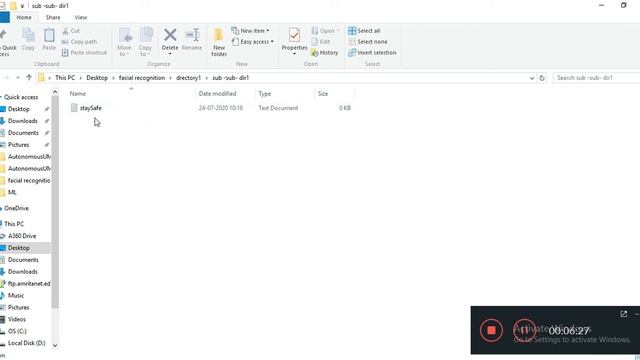
Task: Open the recent locations dropdown arrow
Action: (18, 78)
